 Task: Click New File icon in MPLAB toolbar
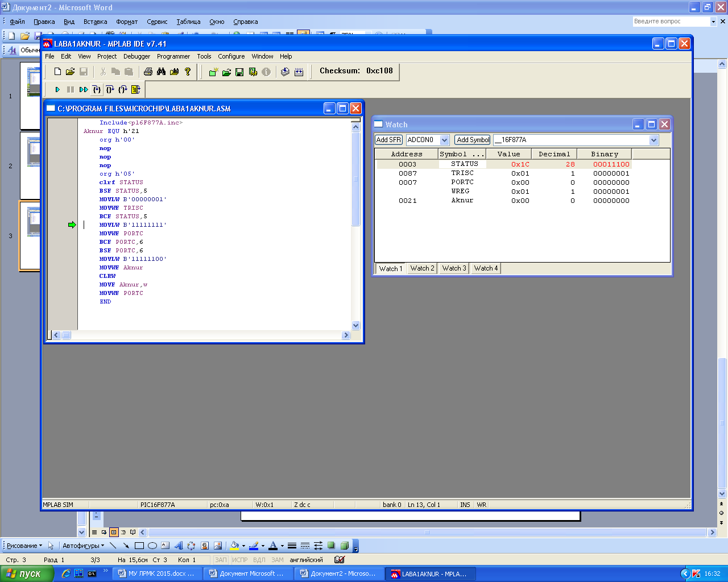57,72
